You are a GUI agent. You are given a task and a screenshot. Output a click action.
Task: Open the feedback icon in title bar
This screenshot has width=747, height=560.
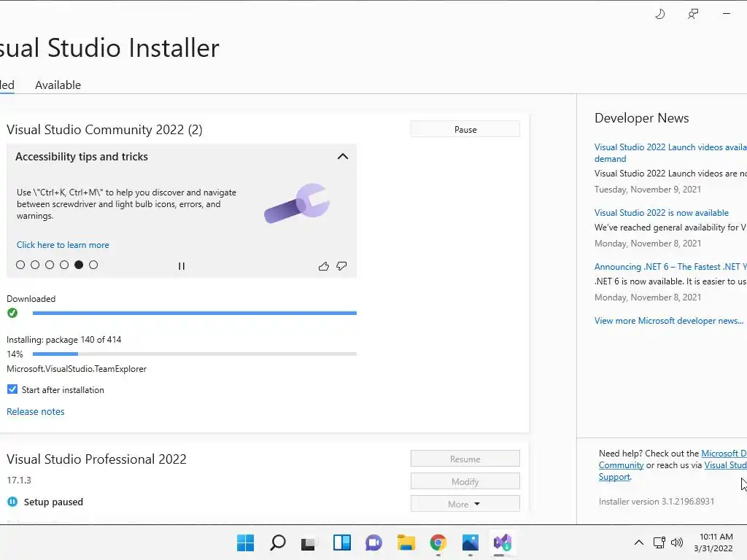pos(693,15)
